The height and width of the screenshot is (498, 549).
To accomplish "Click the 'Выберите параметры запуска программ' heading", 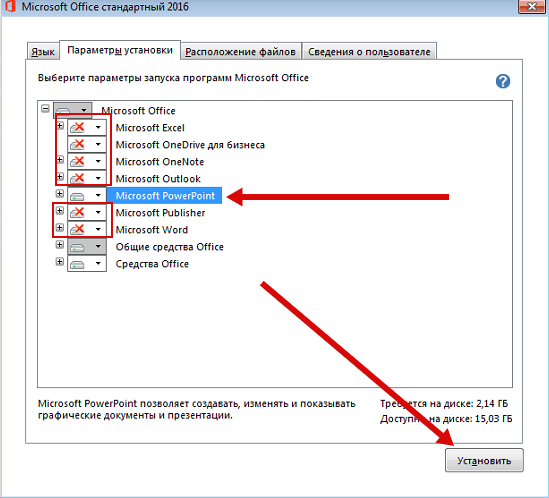I will coord(173,78).
